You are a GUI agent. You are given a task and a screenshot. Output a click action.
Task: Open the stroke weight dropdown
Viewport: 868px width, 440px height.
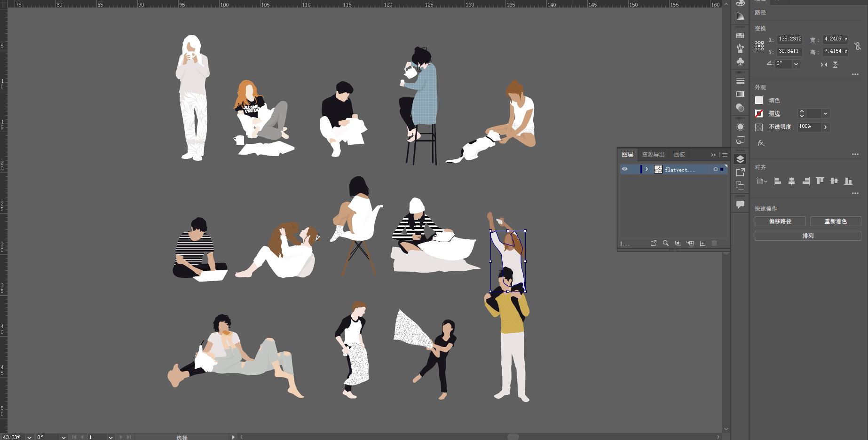[825, 113]
